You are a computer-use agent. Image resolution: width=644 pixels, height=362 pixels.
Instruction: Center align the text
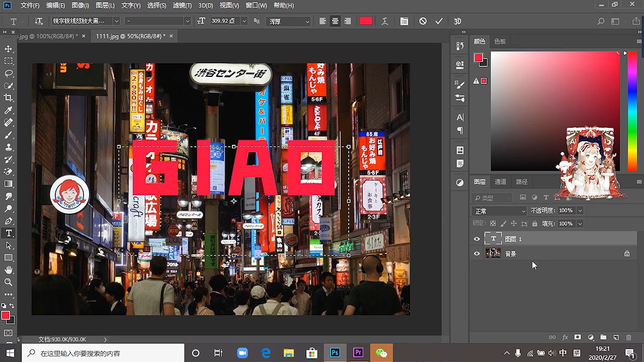(335, 21)
